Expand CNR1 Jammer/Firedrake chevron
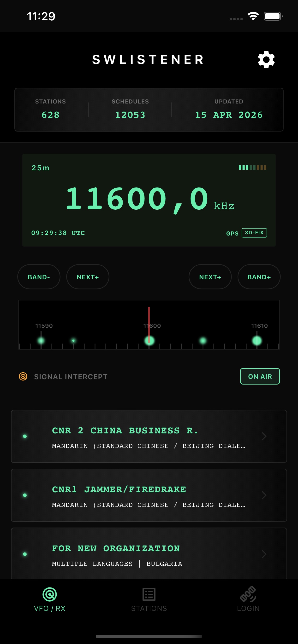The height and width of the screenshot is (644, 298). [264, 495]
